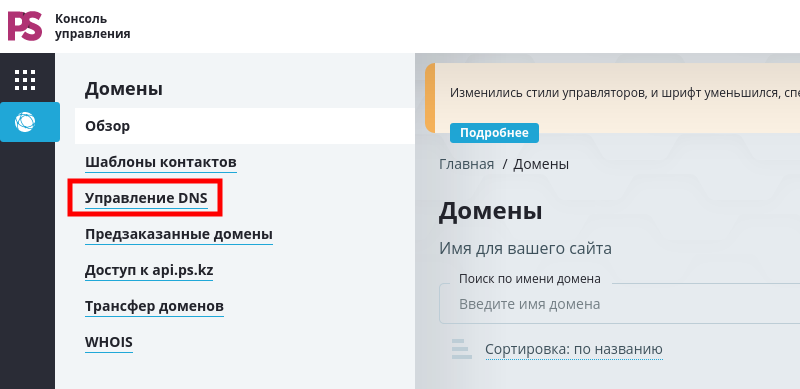The image size is (800, 389).
Task: Select Доступ к api.ps.kz
Action: coord(149,271)
